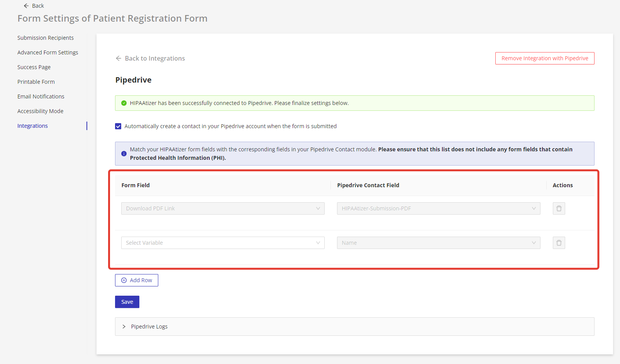This screenshot has width=620, height=364.
Task: Click the green success checkmark icon
Action: coord(124,103)
